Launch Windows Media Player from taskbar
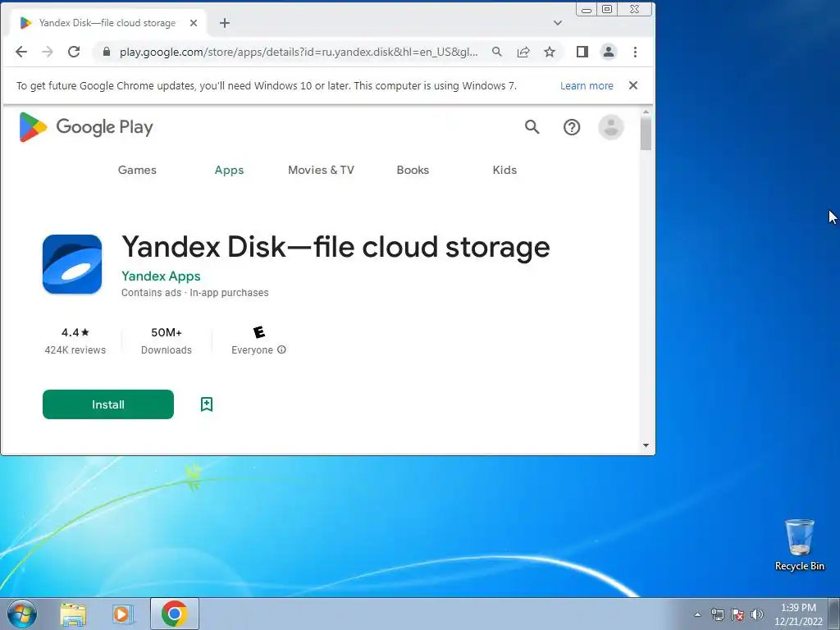The width and height of the screenshot is (840, 630). click(x=123, y=614)
